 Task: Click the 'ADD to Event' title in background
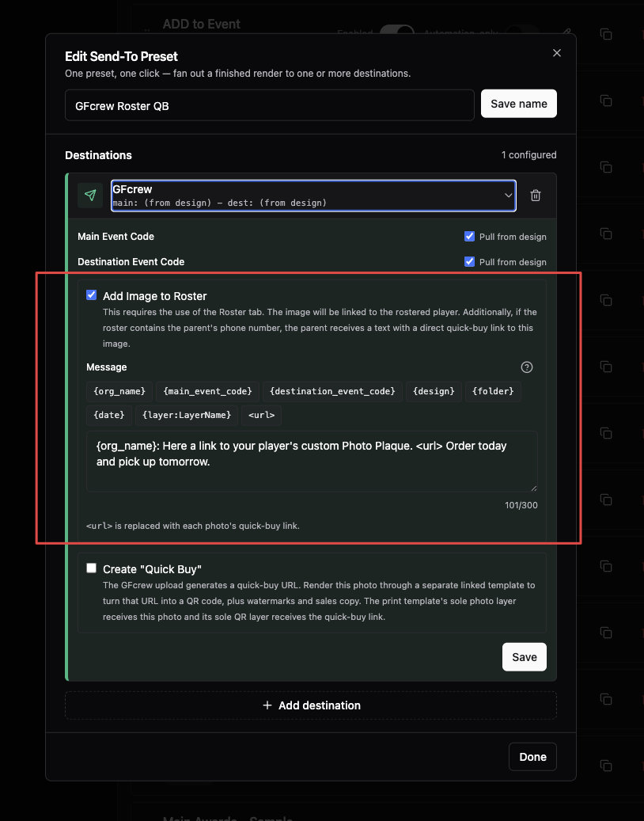point(202,24)
